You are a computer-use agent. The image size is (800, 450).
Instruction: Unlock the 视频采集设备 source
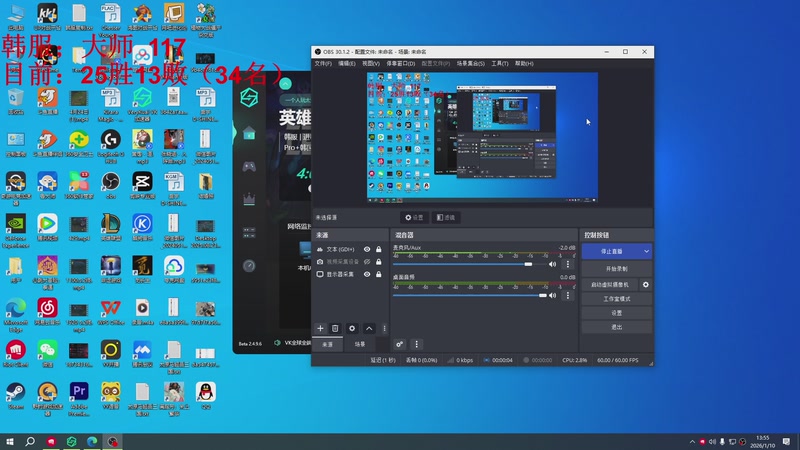tap(379, 262)
